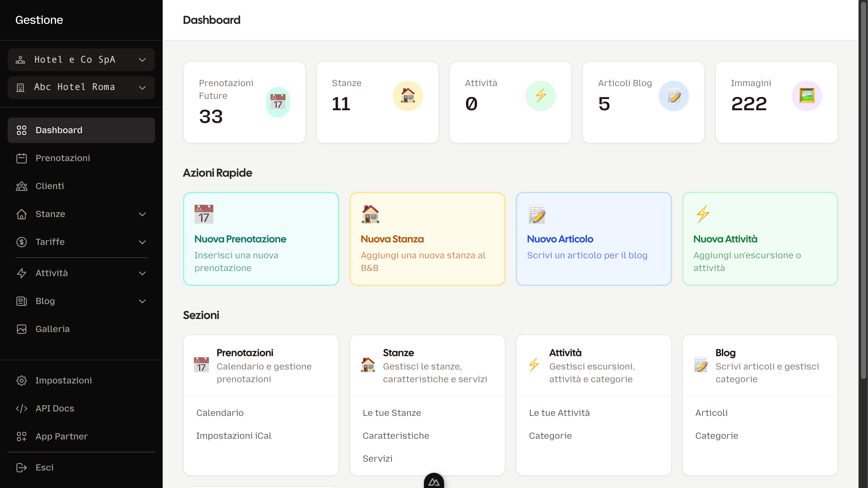This screenshot has width=868, height=488.
Task: Open Categorie link in Attività section
Action: click(550, 436)
